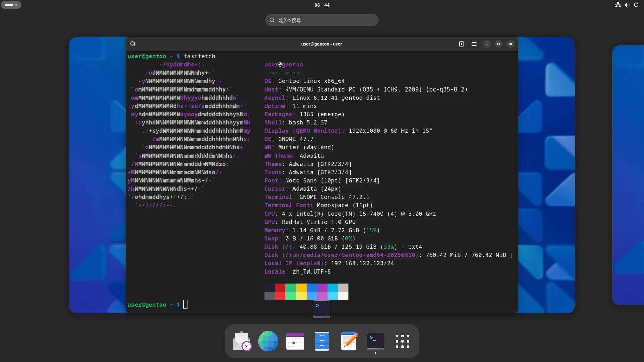Maximize the terminal window
This screenshot has height=362, width=644.
click(x=498, y=44)
